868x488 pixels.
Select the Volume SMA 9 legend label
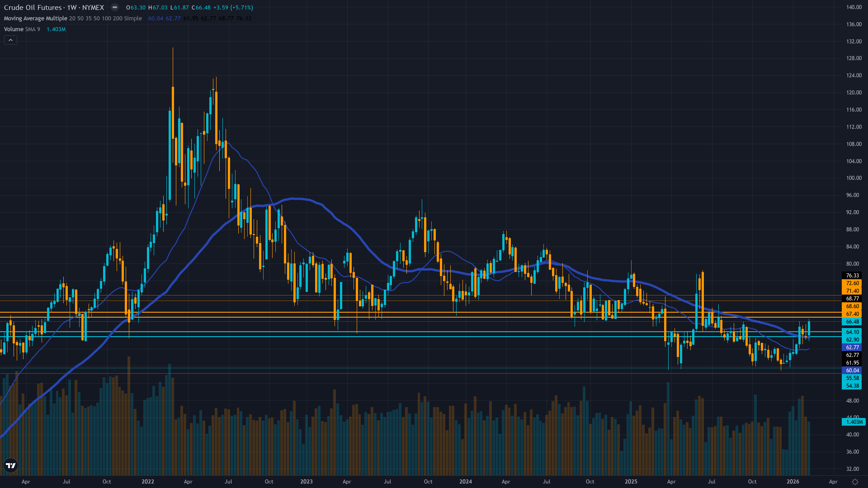[22, 29]
